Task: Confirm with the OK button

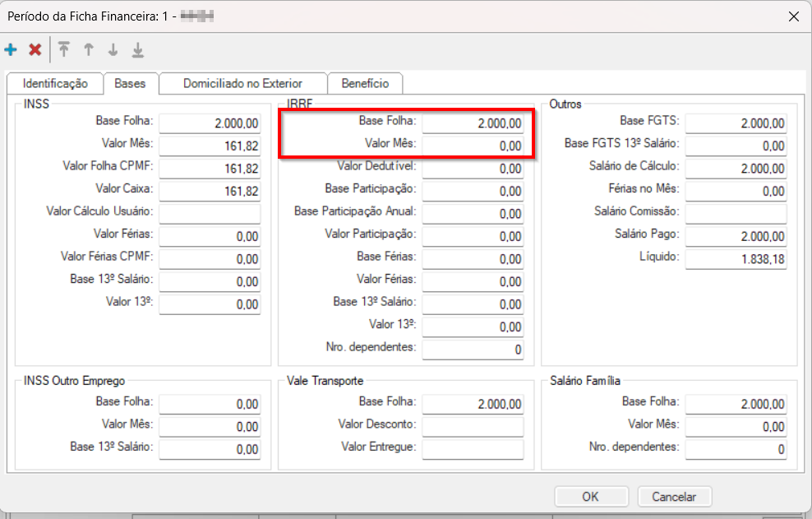Action: pos(591,497)
